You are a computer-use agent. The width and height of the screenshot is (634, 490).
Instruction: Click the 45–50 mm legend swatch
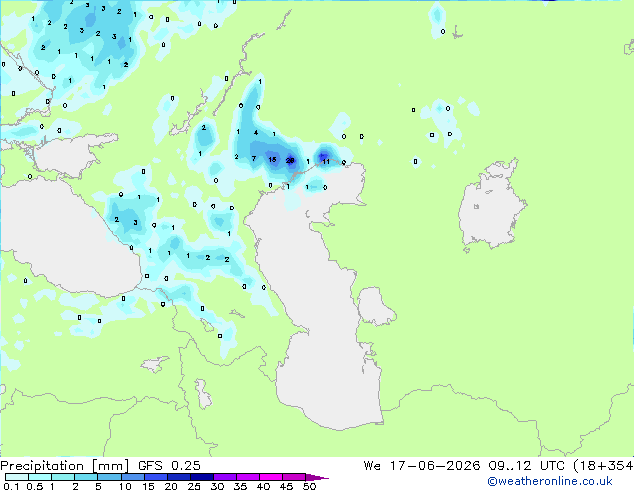[x=294, y=477]
